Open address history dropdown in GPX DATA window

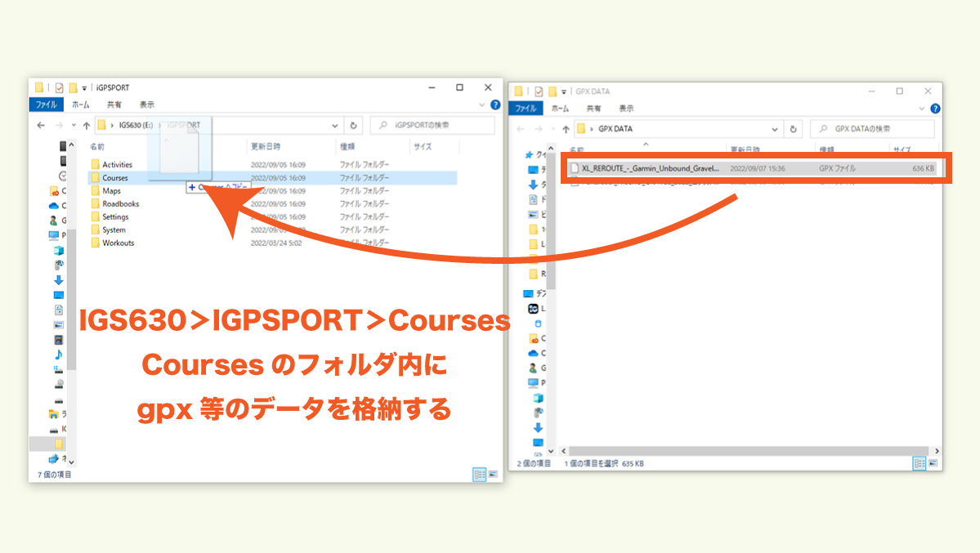click(775, 129)
